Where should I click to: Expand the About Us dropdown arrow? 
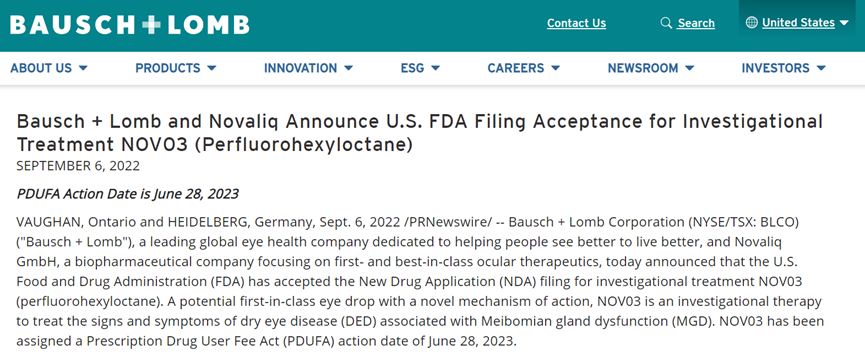[83, 68]
